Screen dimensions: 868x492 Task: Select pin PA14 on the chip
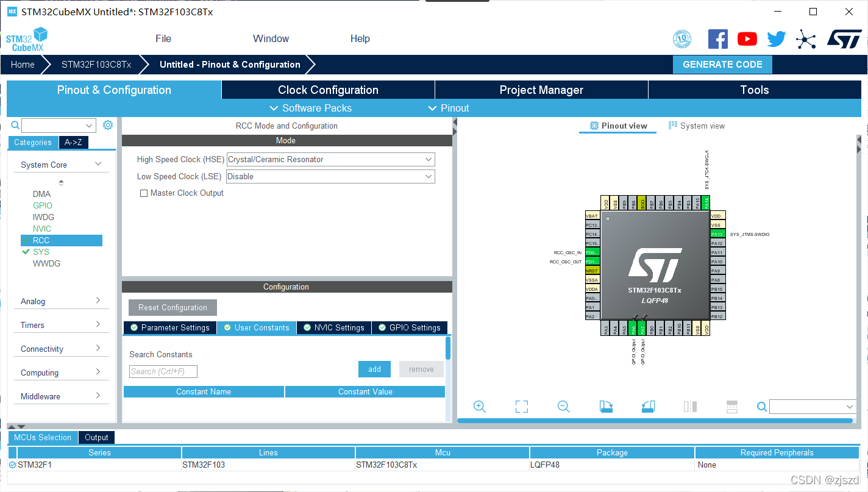click(x=706, y=203)
